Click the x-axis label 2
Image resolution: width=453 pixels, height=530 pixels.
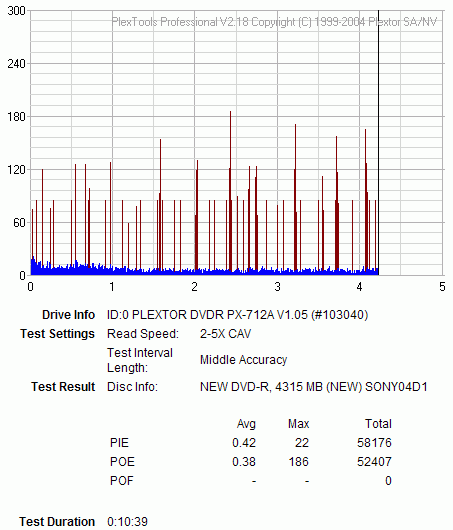point(194,287)
